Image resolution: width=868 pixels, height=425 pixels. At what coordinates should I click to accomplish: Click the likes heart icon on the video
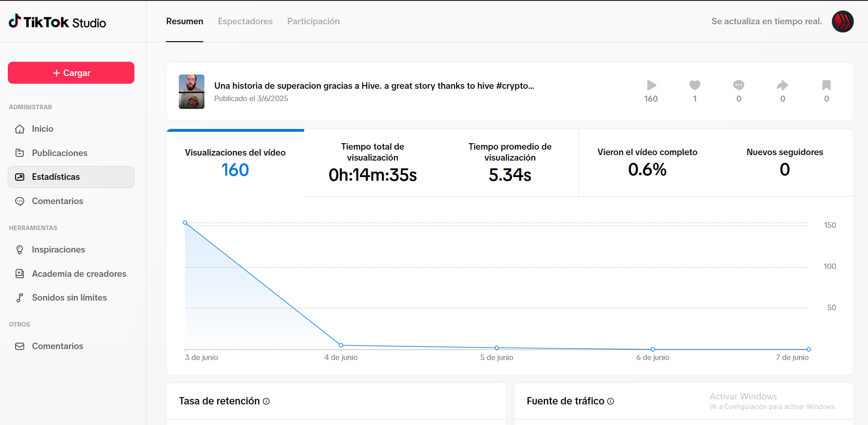pos(695,85)
